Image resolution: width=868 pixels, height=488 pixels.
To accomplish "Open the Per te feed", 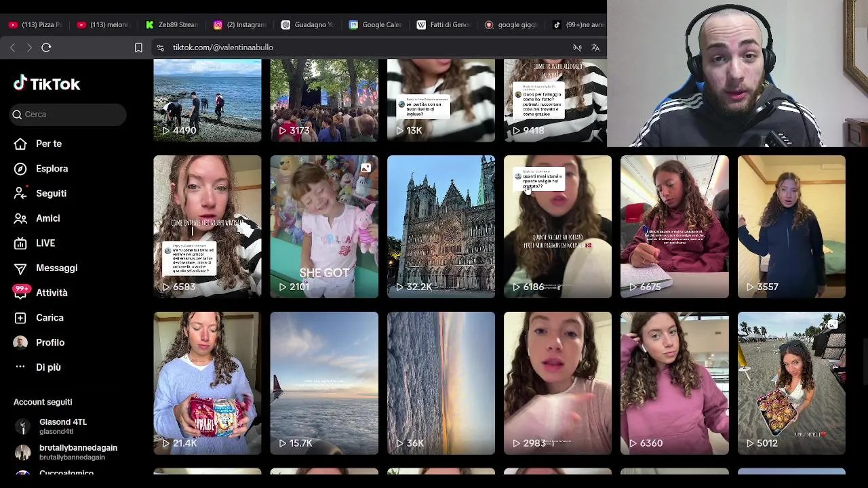I will pyautogui.click(x=49, y=144).
